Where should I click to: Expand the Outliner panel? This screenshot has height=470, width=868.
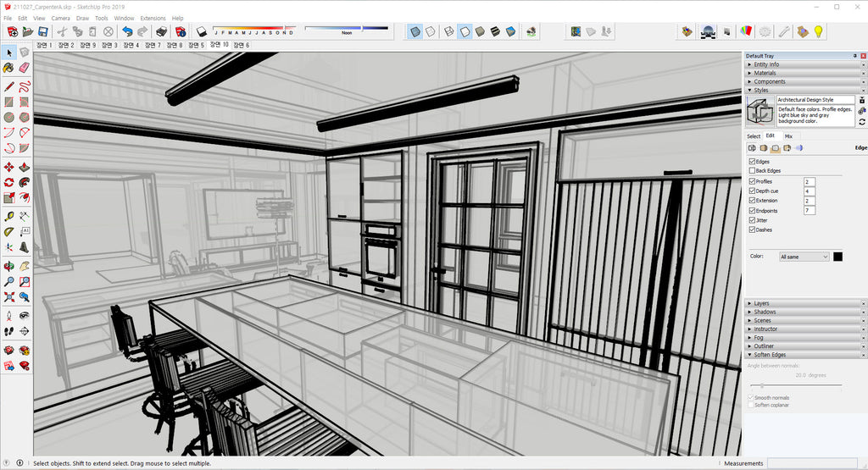click(805, 346)
